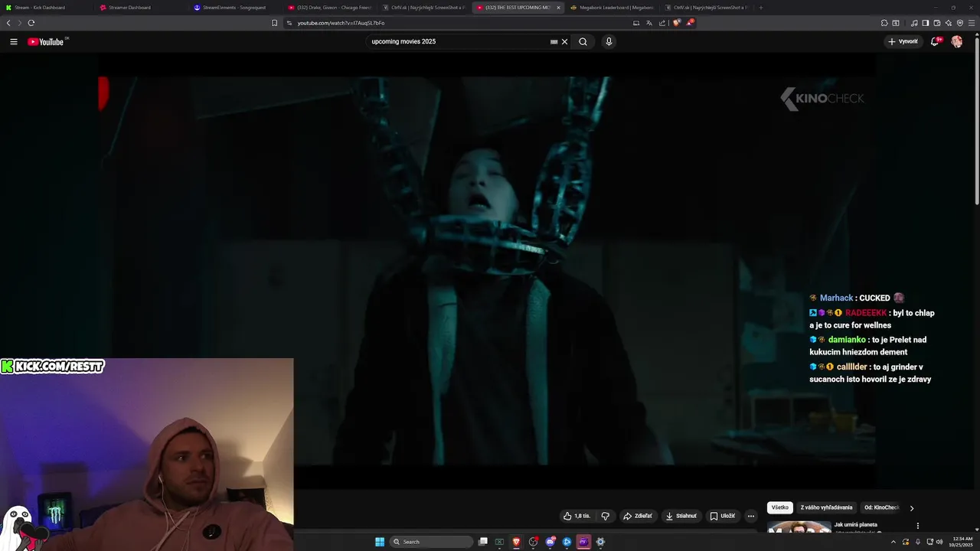The width and height of the screenshot is (980, 551).
Task: Open the Brave browser taskbar icon
Action: [x=517, y=542]
